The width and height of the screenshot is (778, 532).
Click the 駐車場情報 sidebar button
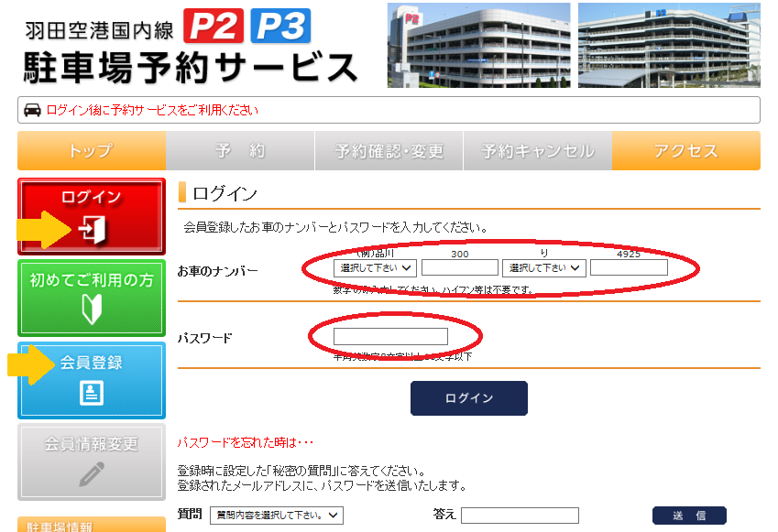[92, 525]
